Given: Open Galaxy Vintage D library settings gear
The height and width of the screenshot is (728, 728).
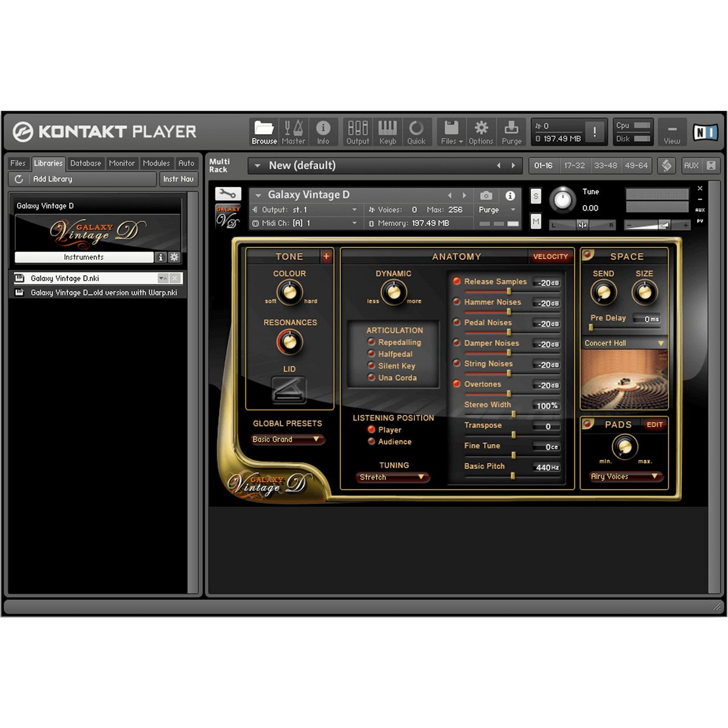Looking at the screenshot, I should 174,257.
